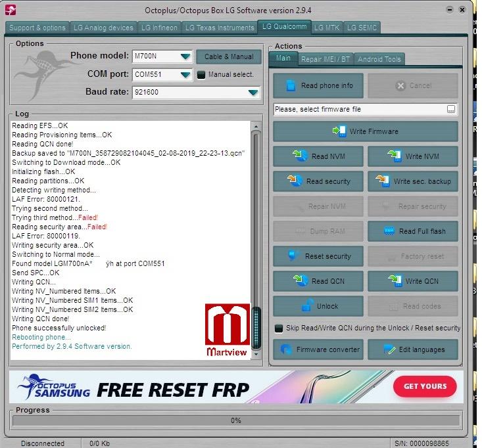Click the Disconnected status bar text

(x=43, y=443)
